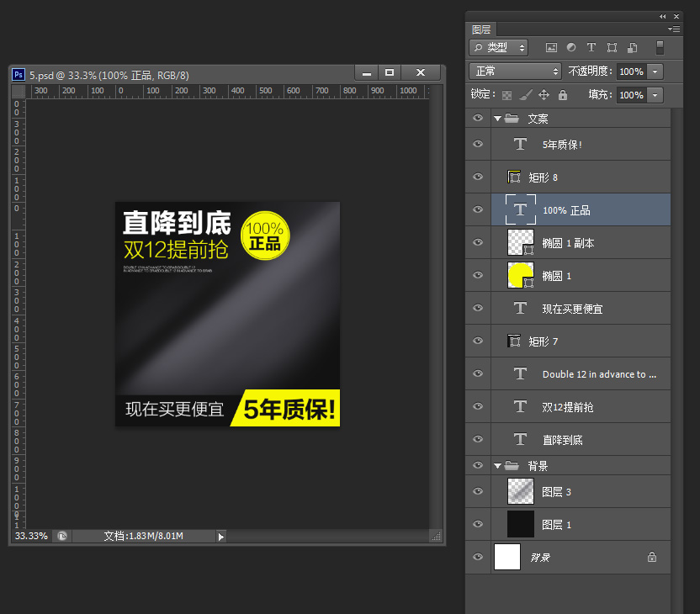Collapse the Layers panel with double arrows
The height and width of the screenshot is (614, 700).
tap(662, 17)
